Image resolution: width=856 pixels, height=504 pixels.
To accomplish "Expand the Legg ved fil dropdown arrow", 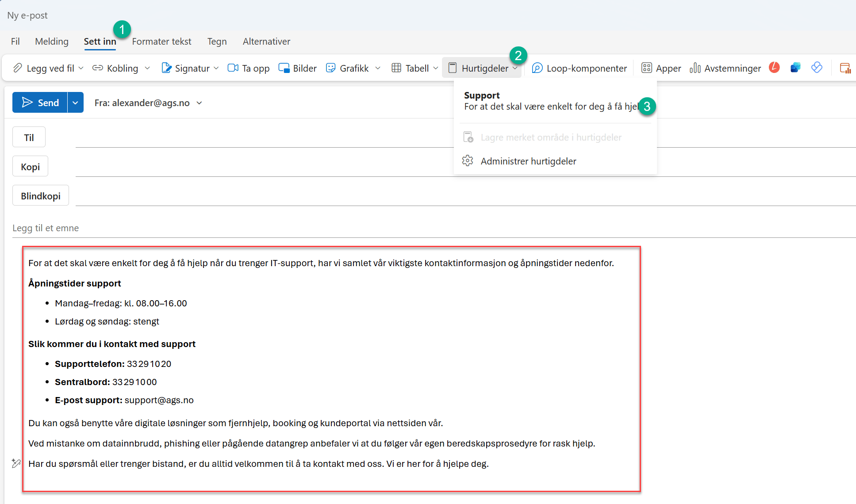I will click(x=81, y=68).
